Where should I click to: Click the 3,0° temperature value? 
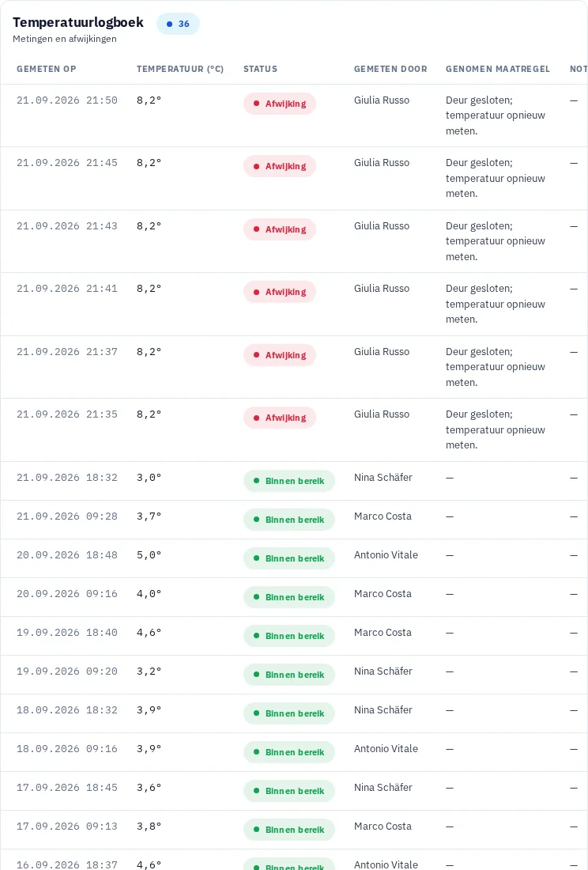click(x=149, y=478)
